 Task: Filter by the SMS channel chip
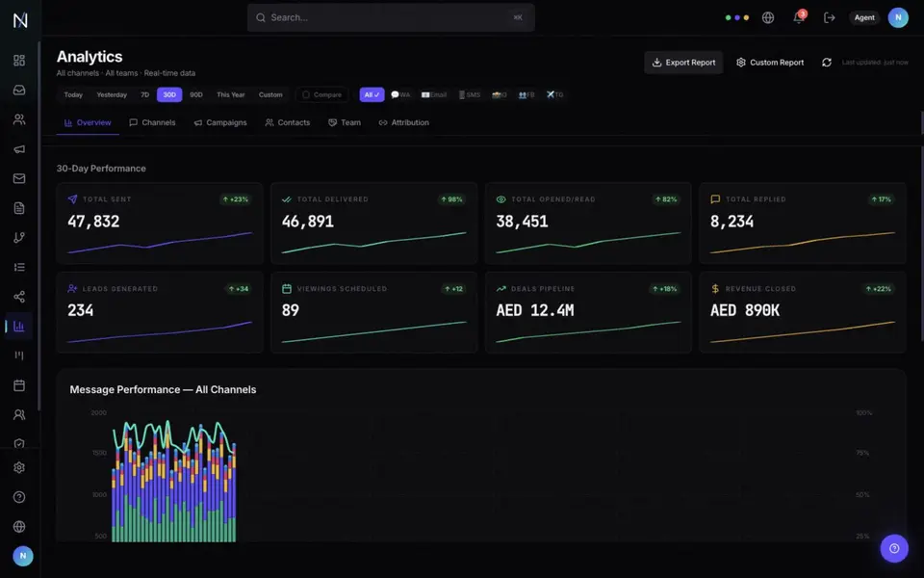[470, 94]
